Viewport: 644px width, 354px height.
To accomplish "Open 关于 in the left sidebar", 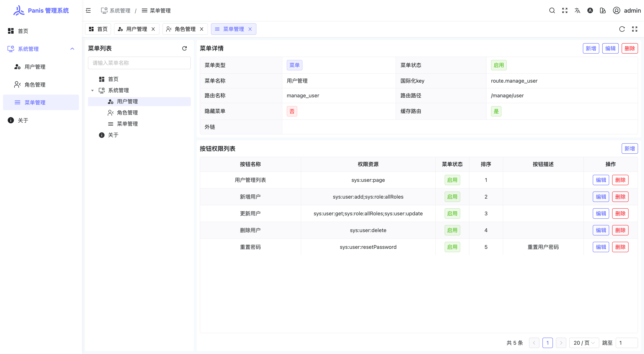I will coord(23,120).
